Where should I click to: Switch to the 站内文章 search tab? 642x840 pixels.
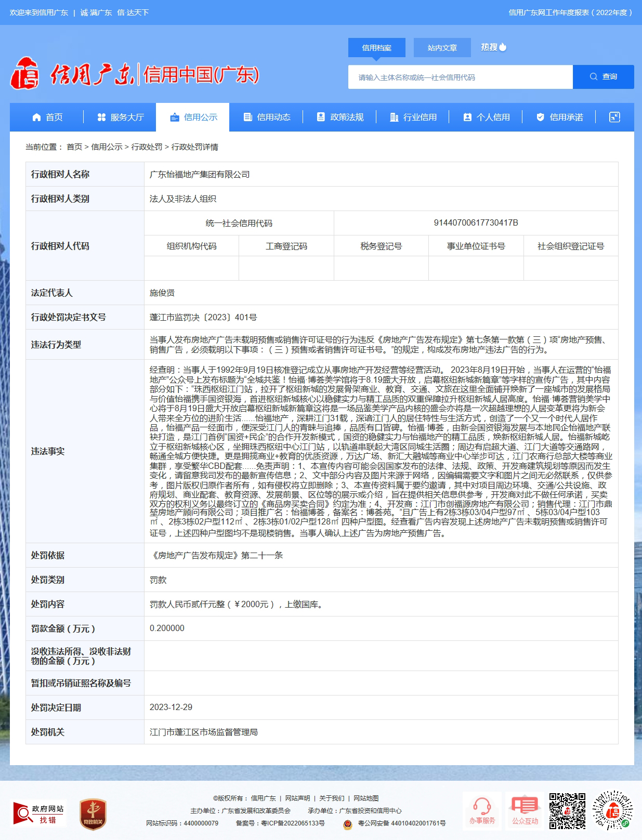pyautogui.click(x=442, y=48)
